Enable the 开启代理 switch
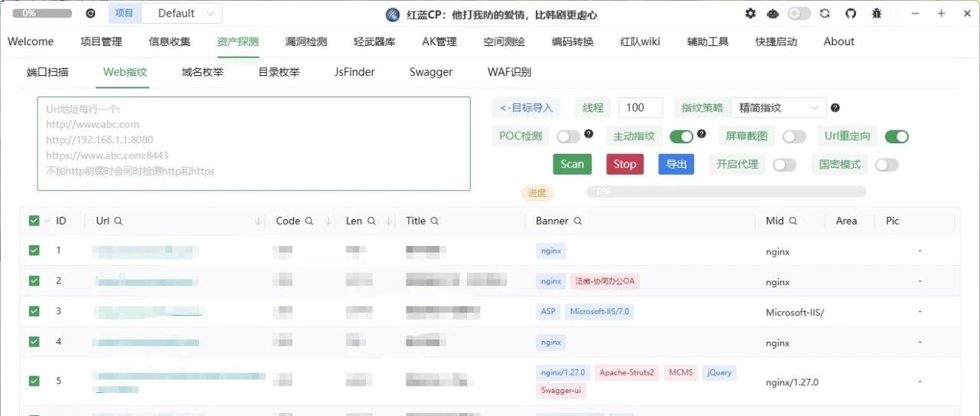Viewport: 980px width, 416px height. click(x=785, y=165)
